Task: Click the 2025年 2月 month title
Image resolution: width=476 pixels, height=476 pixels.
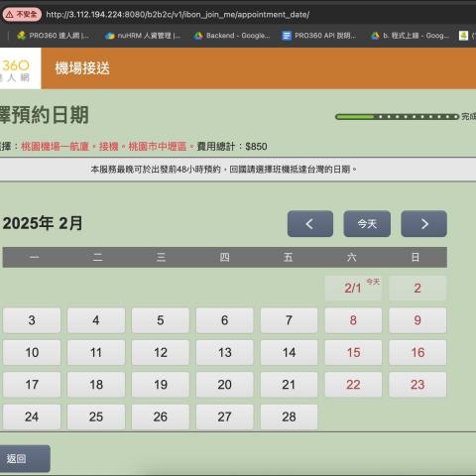Action: tap(43, 223)
